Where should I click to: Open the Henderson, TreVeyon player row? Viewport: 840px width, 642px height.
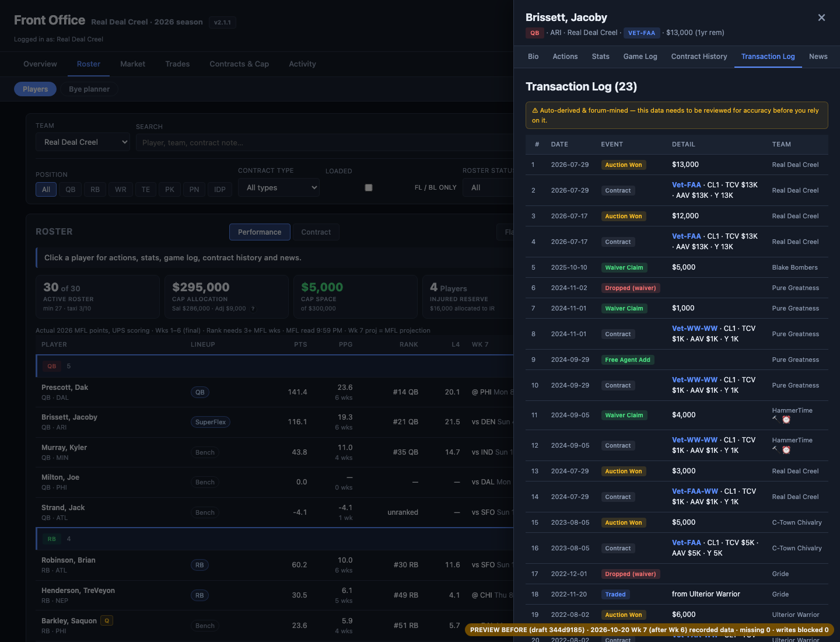coord(274,595)
